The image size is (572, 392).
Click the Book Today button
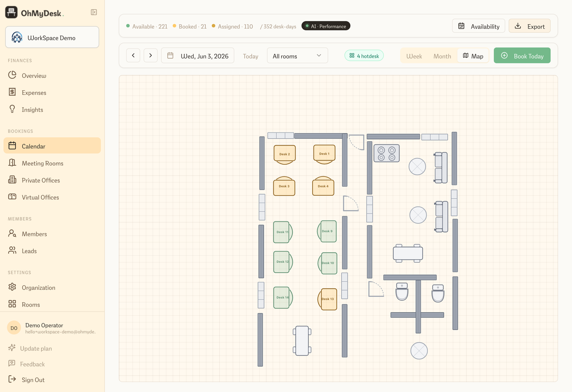click(x=522, y=56)
